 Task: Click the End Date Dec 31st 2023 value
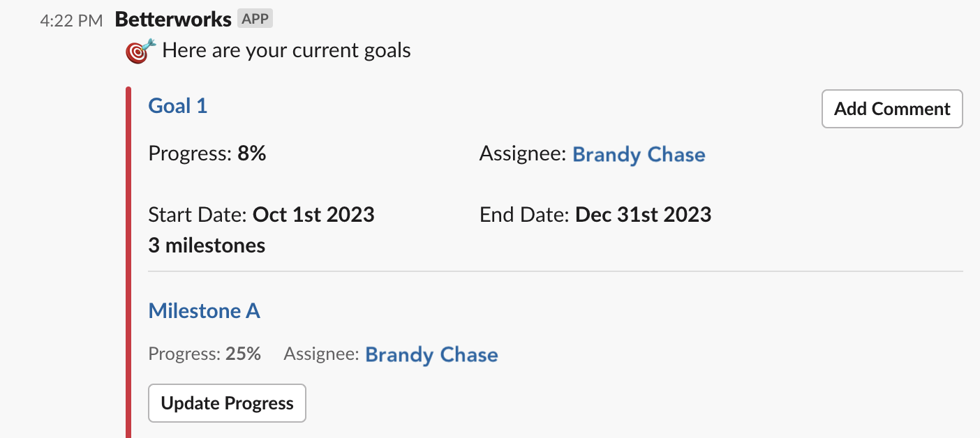(643, 214)
